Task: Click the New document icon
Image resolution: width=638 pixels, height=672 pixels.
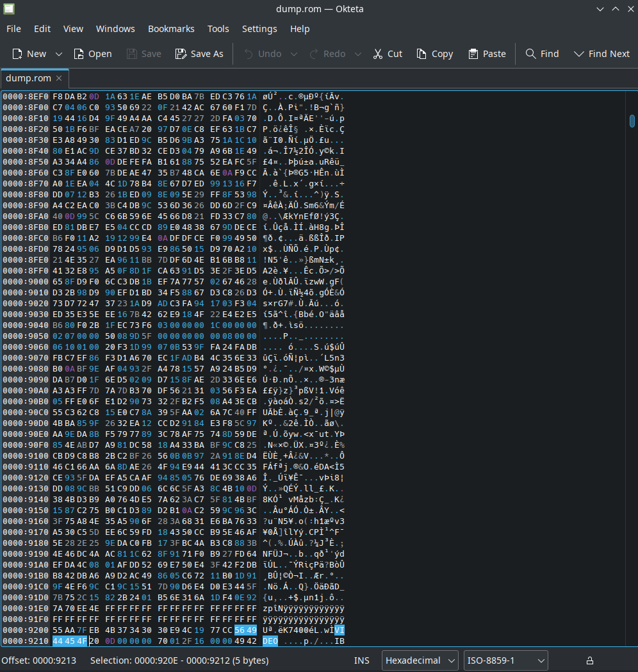Action: click(x=17, y=54)
